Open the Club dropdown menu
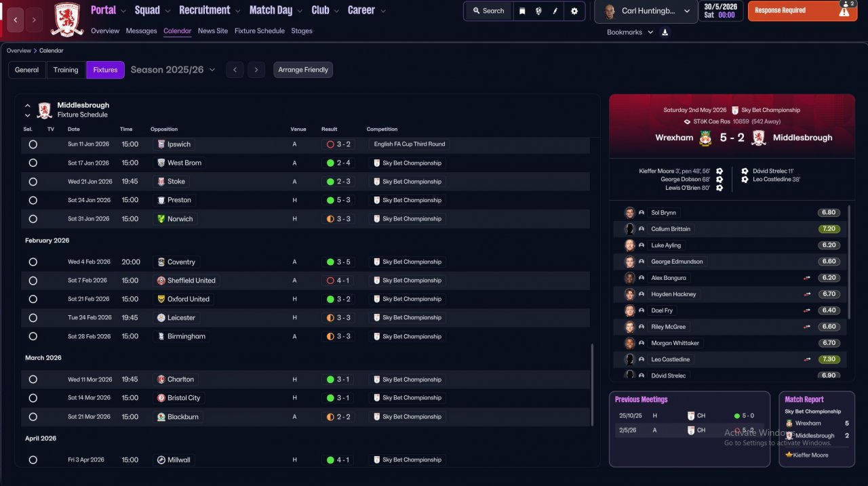This screenshot has height=486, width=868. (325, 10)
